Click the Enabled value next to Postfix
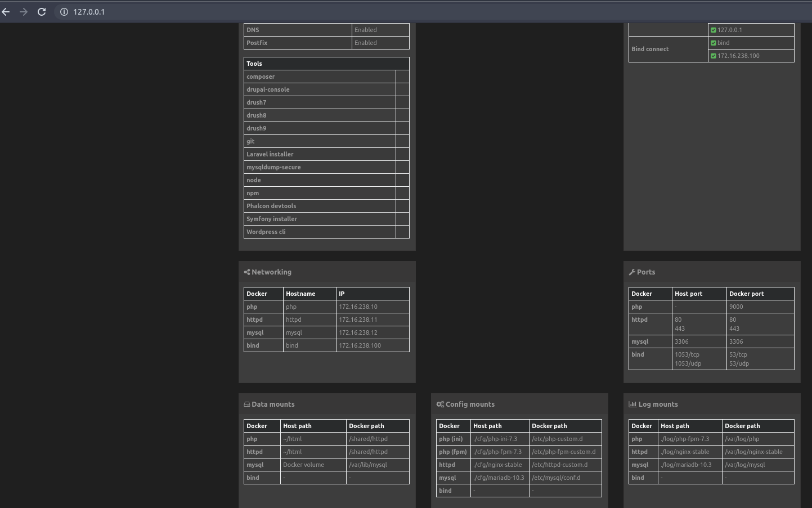812x508 pixels. coord(366,43)
